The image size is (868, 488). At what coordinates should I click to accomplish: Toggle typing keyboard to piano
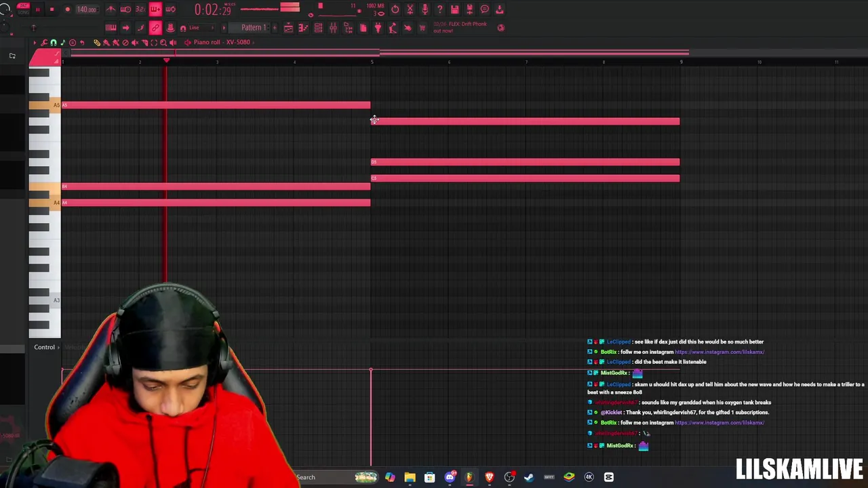pyautogui.click(x=111, y=28)
